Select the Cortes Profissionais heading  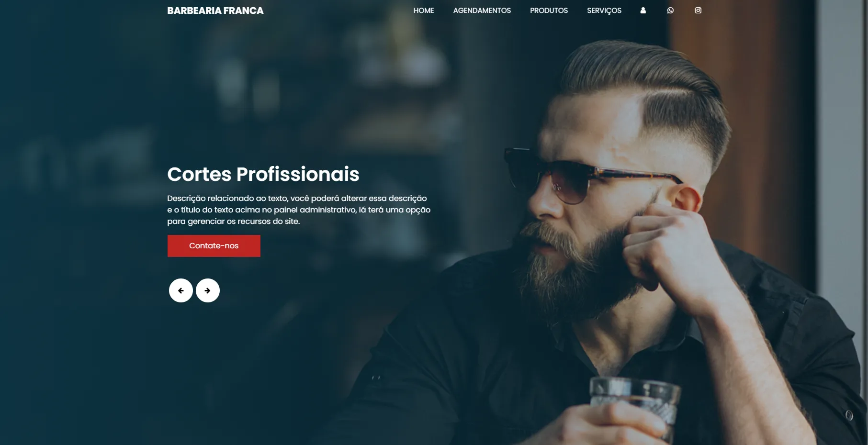(x=263, y=174)
